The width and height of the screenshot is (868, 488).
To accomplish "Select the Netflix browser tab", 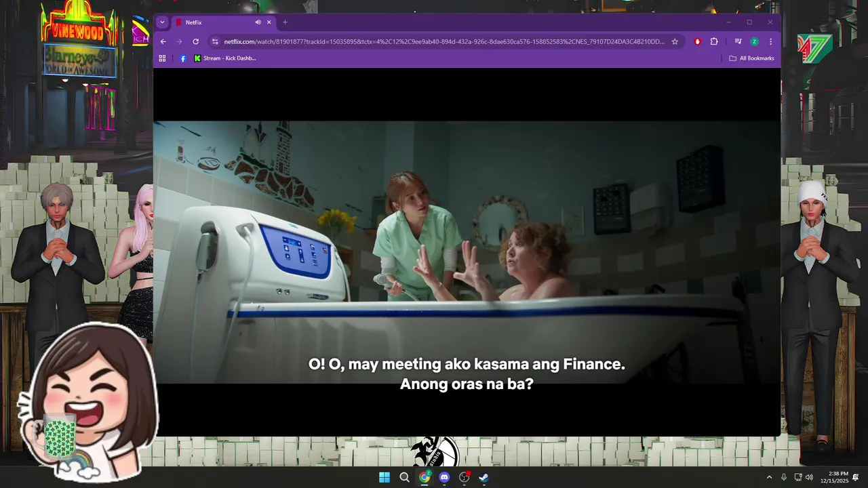I will (224, 22).
